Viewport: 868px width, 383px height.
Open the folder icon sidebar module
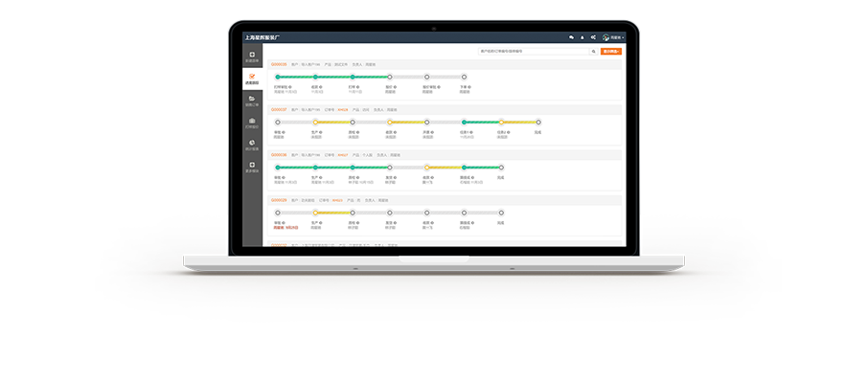pyautogui.click(x=252, y=101)
